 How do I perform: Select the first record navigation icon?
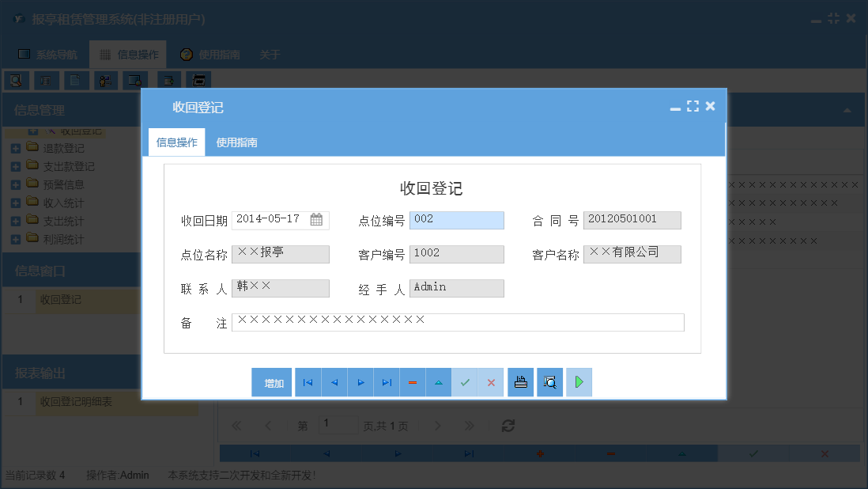click(308, 382)
